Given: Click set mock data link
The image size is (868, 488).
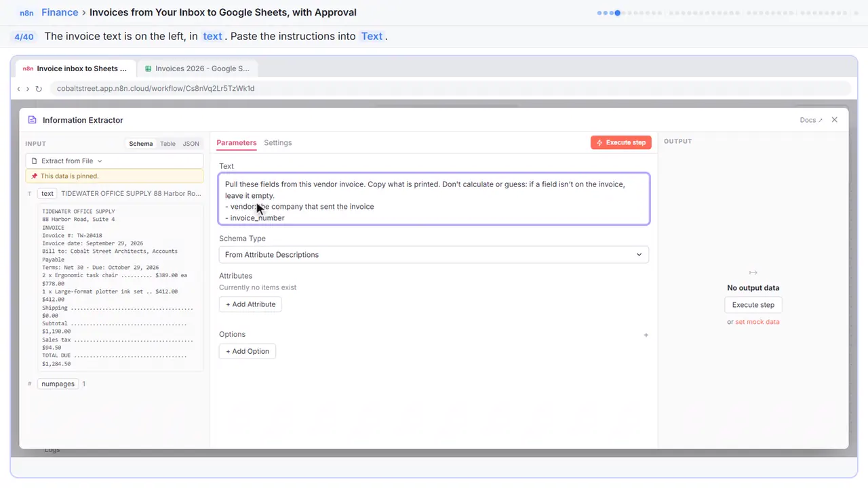Looking at the screenshot, I should tap(757, 322).
